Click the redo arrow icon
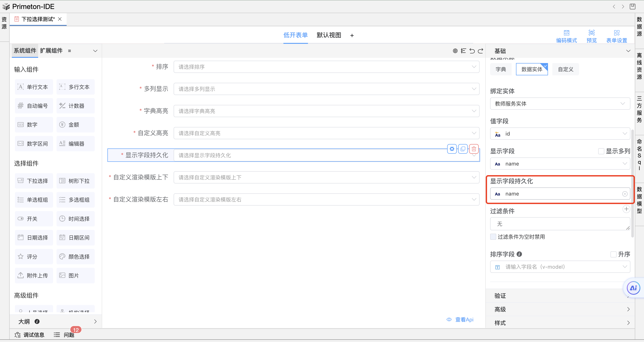644x342 pixels. (480, 51)
